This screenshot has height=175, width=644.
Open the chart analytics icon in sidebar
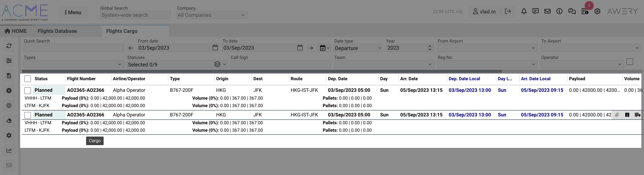point(9,150)
